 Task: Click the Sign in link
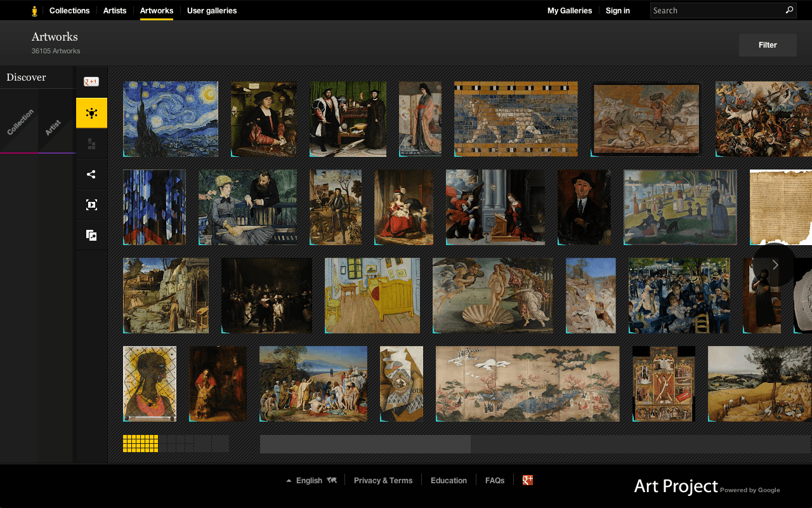[618, 11]
